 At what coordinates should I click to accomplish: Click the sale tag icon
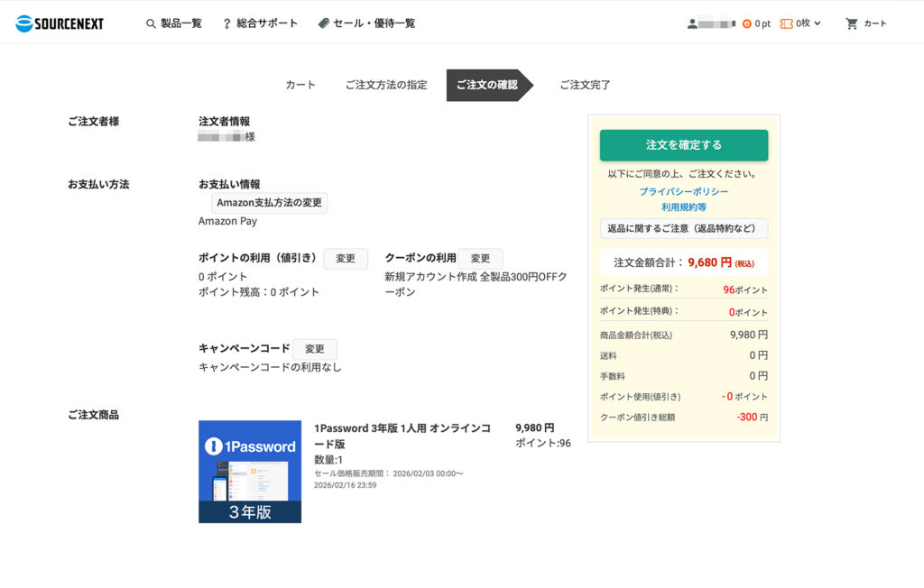[323, 23]
